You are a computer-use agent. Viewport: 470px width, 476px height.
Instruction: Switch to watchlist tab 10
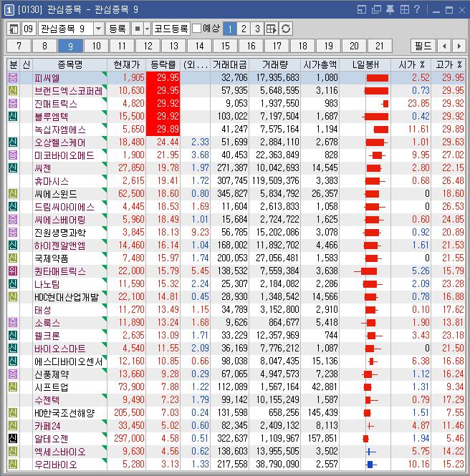pyautogui.click(x=96, y=46)
